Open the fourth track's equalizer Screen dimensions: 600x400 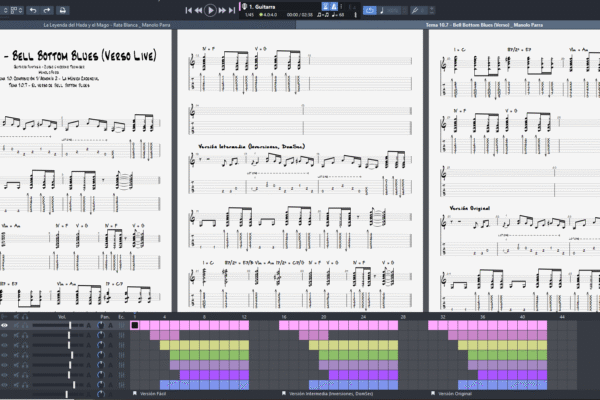coord(121,355)
